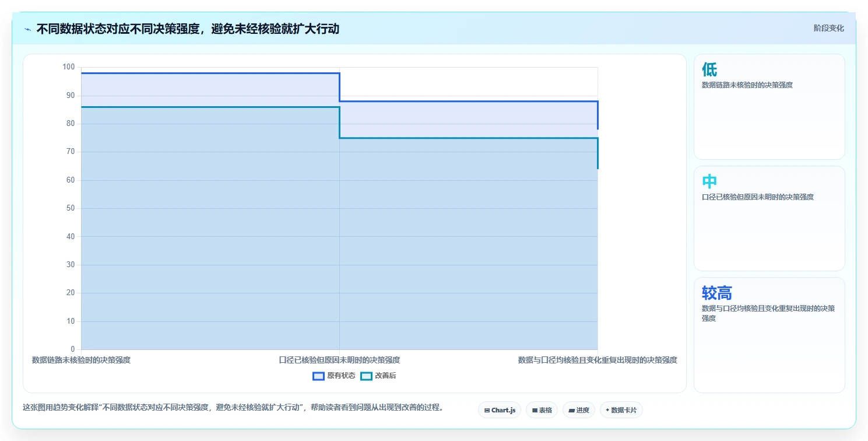
Task: Click the 表格 tag button
Action: click(x=542, y=410)
